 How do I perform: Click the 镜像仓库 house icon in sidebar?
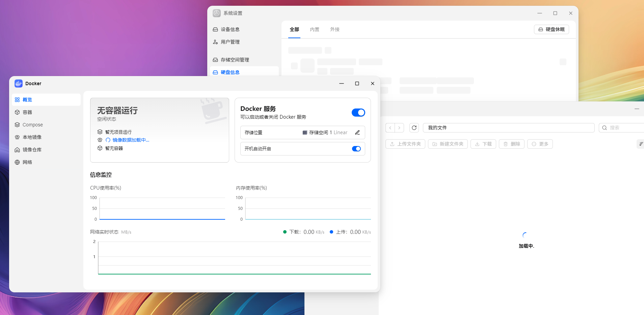[x=17, y=150]
